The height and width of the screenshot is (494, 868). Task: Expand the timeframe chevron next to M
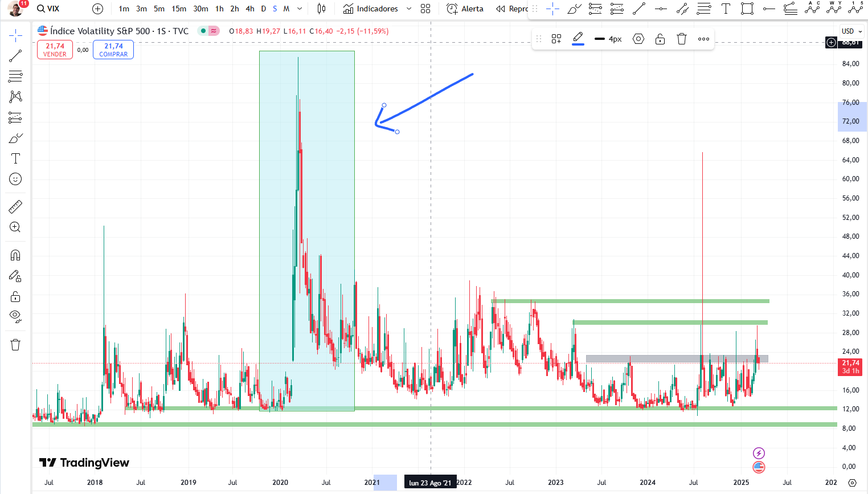298,9
